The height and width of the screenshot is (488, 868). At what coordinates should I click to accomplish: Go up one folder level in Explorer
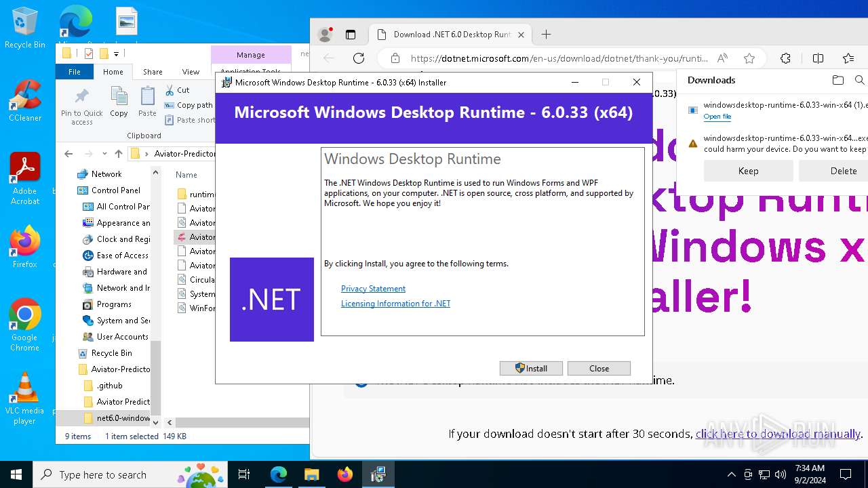119,154
